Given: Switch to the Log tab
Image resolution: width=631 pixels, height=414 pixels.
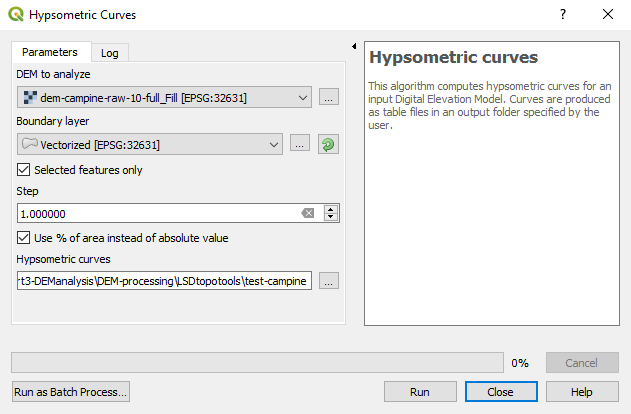Looking at the screenshot, I should [109, 53].
